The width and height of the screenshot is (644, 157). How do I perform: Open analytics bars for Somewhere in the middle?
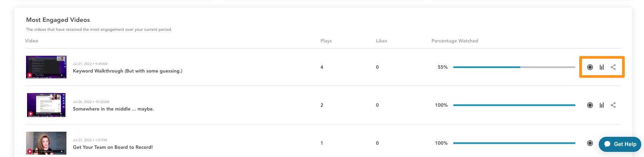tap(602, 105)
